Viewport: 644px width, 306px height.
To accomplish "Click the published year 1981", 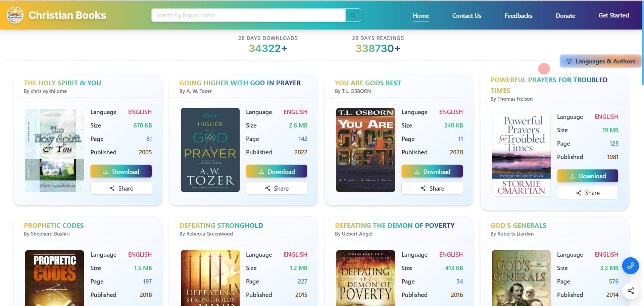I will point(612,157).
